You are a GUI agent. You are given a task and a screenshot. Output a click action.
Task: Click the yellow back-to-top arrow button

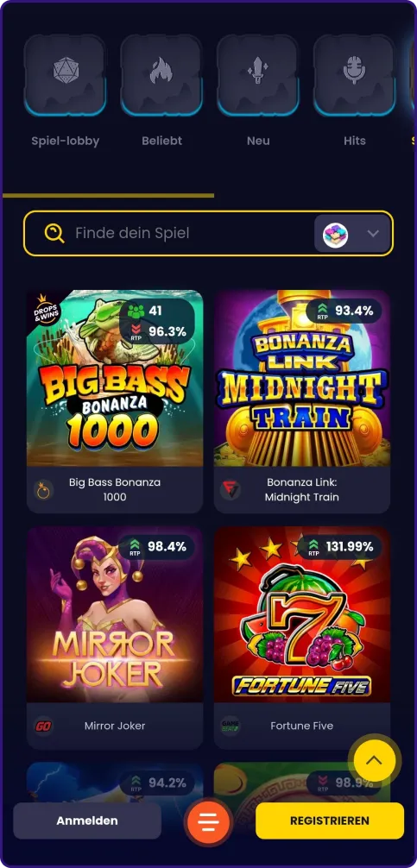(x=375, y=760)
